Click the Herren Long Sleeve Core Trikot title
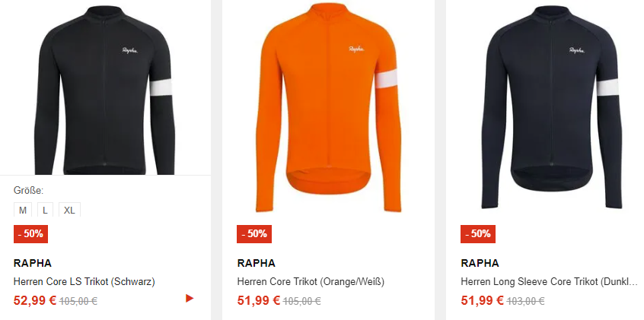The width and height of the screenshot is (644, 320). (549, 282)
